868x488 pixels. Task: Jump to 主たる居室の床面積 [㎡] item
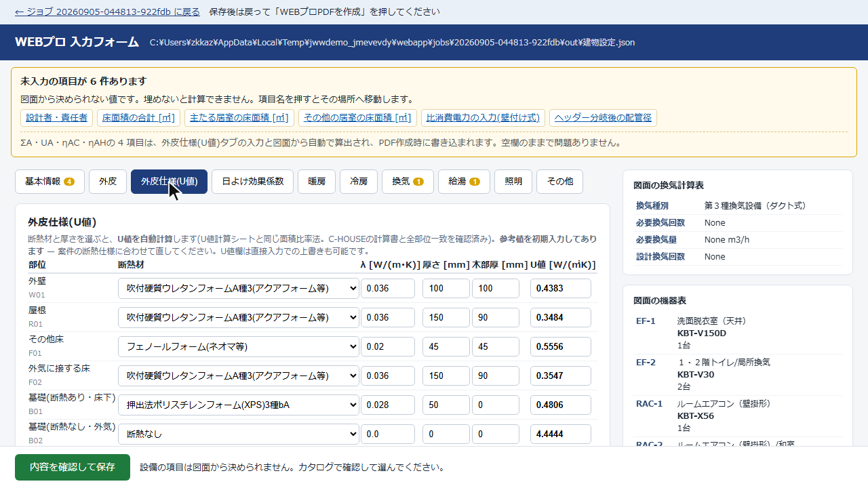pos(239,118)
